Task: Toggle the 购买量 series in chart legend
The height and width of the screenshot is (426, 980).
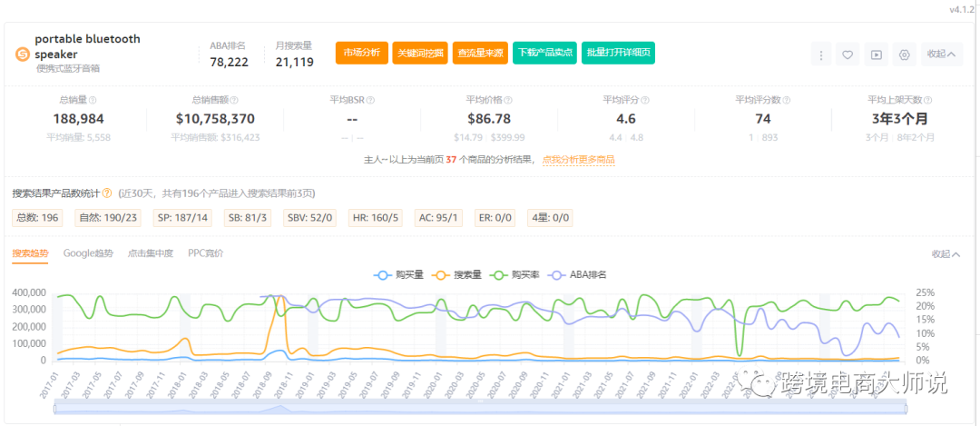Action: [398, 274]
